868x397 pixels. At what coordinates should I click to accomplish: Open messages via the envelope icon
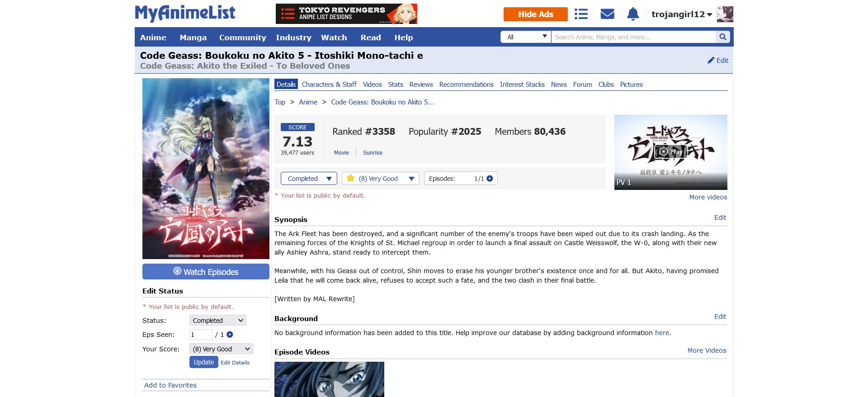[x=607, y=14]
